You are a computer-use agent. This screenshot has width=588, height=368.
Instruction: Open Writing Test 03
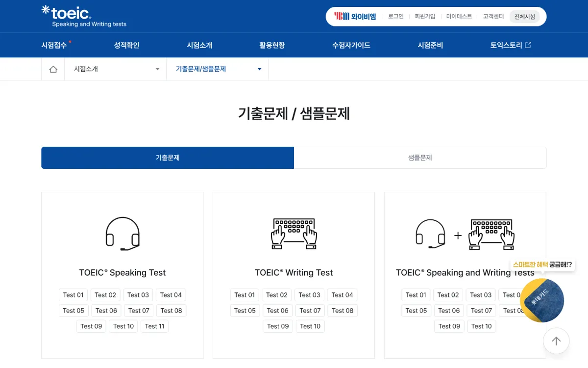coord(310,295)
